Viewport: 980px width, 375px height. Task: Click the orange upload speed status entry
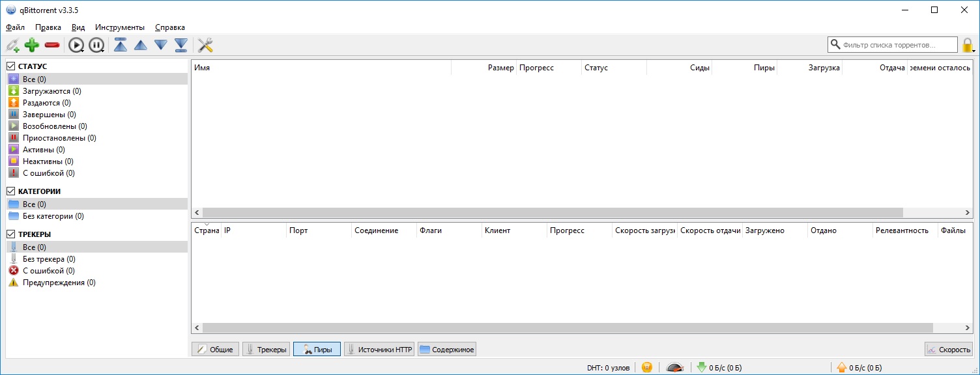pos(859,367)
